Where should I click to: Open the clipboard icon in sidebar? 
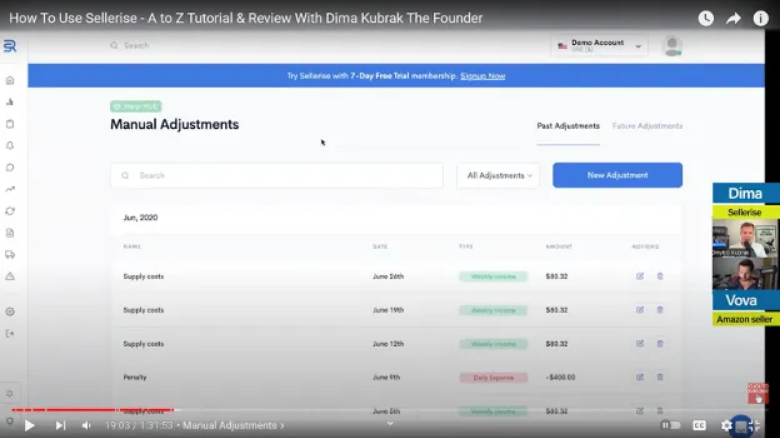(10, 124)
